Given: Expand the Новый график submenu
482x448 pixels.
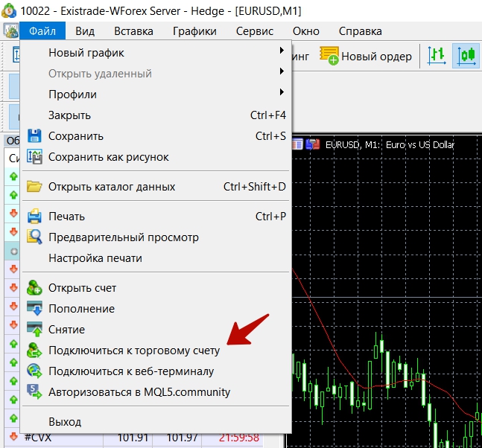Looking at the screenshot, I should pyautogui.click(x=156, y=53).
